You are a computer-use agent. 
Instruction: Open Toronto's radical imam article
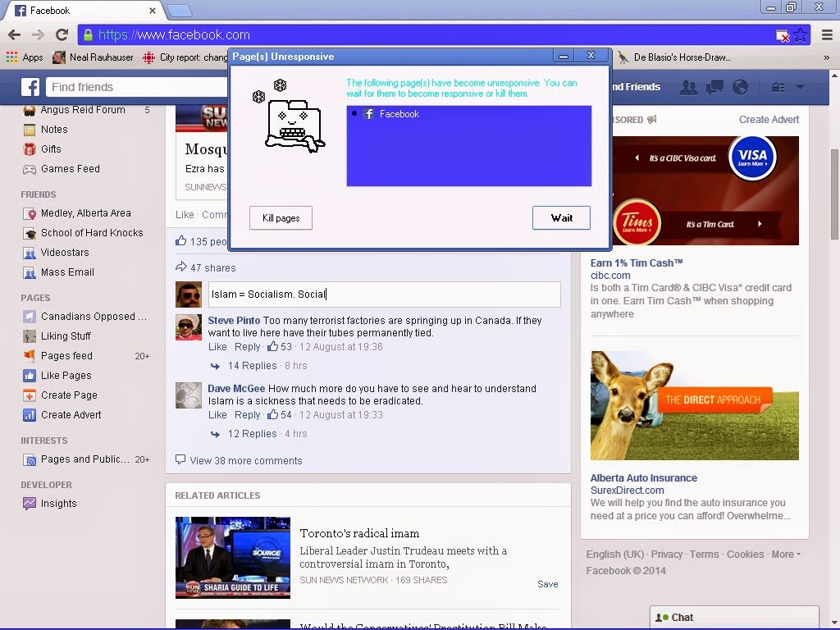click(x=359, y=533)
